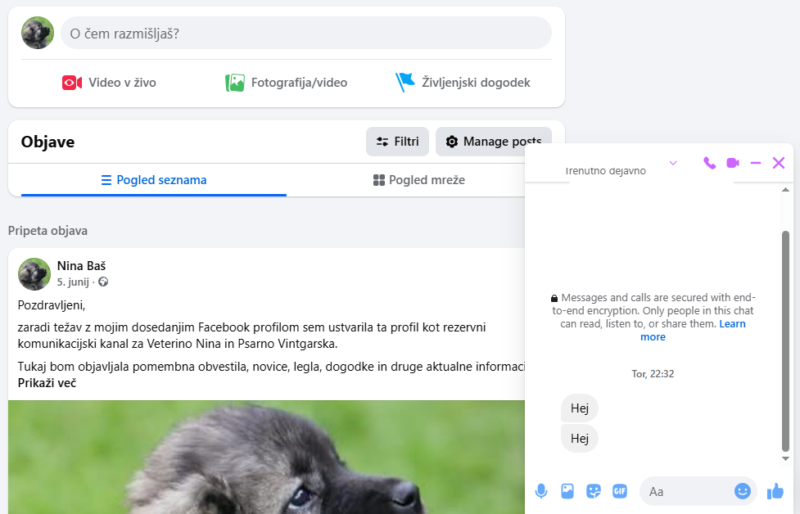Start a 'Video v živo' live video
The height and width of the screenshot is (514, 800).
pyautogui.click(x=109, y=82)
